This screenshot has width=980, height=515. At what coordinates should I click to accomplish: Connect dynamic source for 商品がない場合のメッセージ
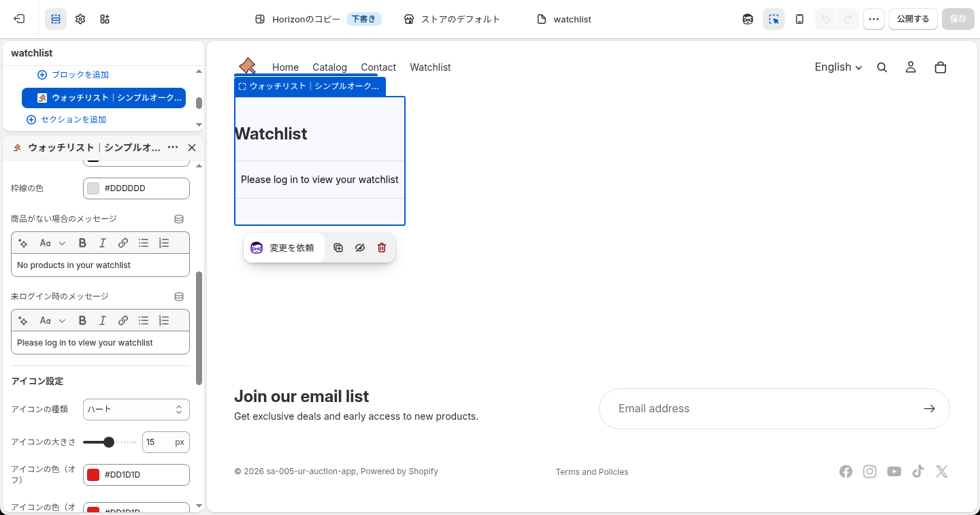[179, 219]
